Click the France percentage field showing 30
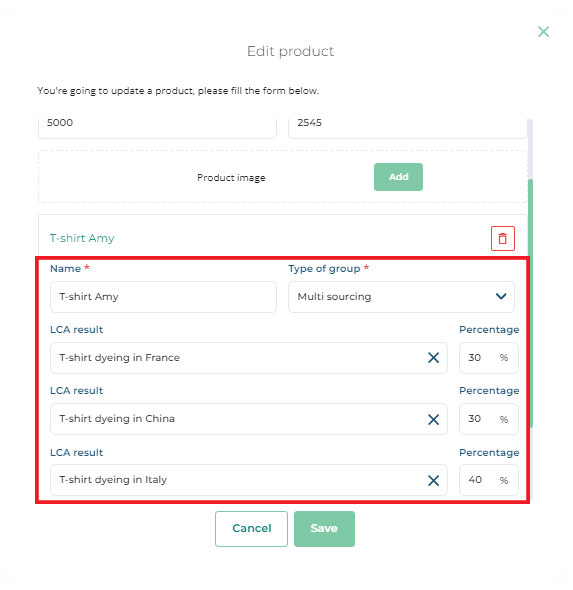This screenshot has height=590, width=573. 489,358
